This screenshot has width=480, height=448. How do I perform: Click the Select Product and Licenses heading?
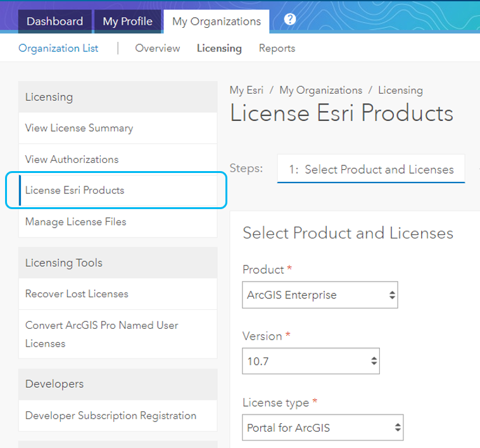(x=348, y=233)
